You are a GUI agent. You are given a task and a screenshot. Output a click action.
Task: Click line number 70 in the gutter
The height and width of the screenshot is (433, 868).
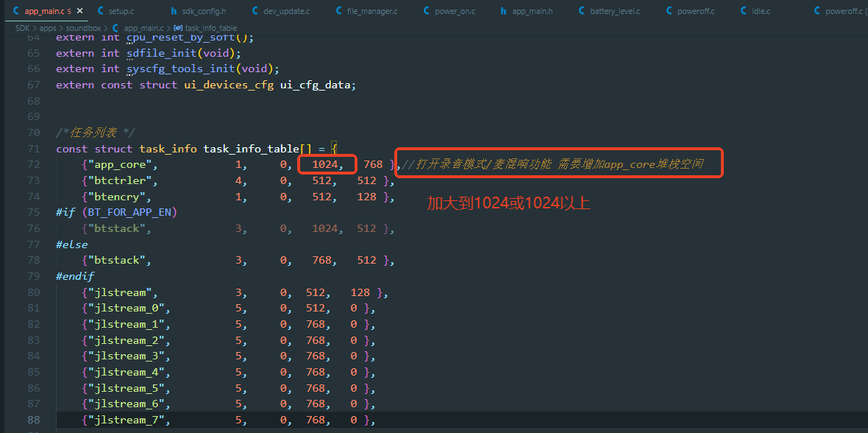(x=33, y=133)
